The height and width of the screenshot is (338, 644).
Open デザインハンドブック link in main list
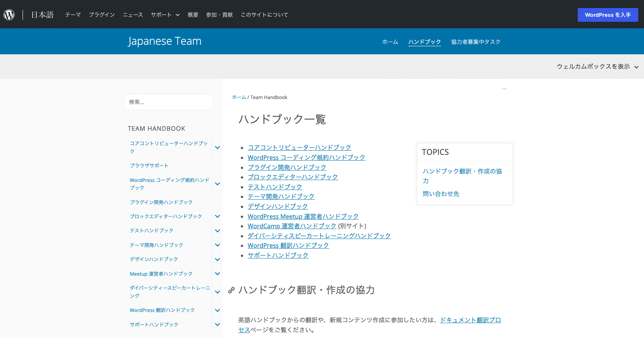[x=278, y=206]
